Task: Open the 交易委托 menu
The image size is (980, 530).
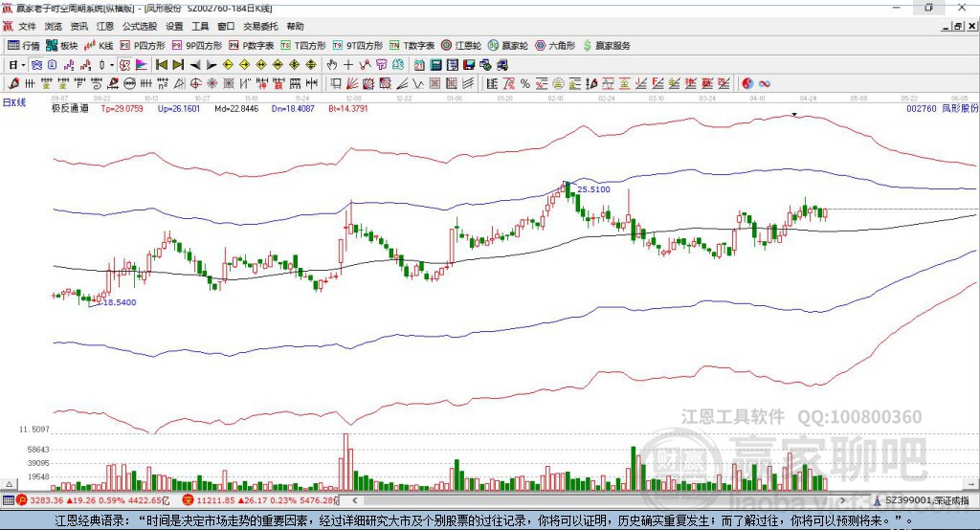Action: point(260,26)
